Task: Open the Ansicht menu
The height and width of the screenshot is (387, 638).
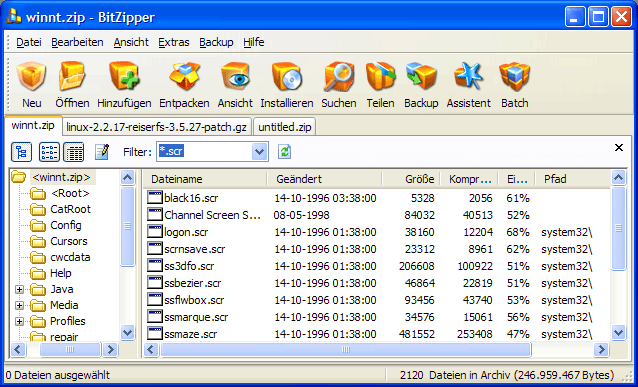Action: [x=131, y=42]
